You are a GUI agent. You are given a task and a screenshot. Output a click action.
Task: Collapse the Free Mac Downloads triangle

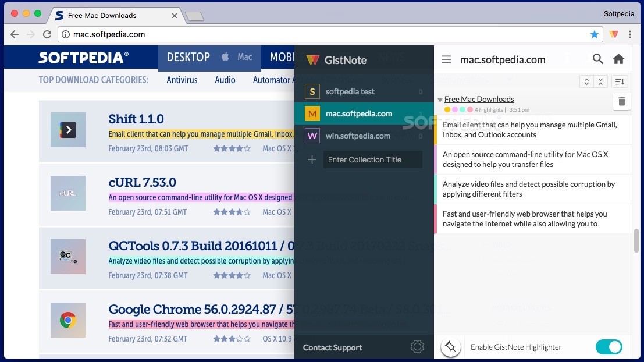pos(440,100)
